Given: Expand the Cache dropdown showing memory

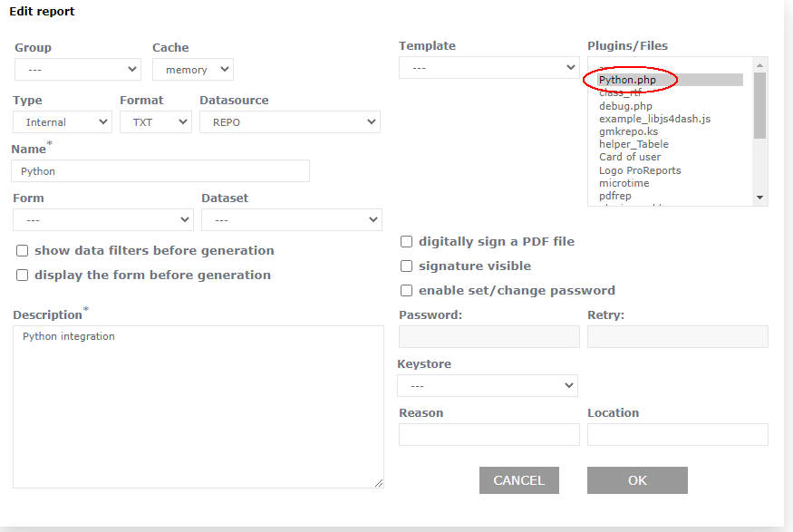Looking at the screenshot, I should click(192, 70).
